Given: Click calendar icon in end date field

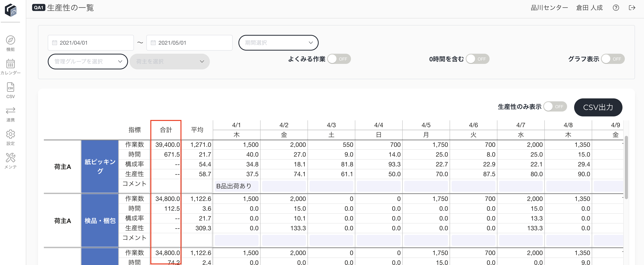Looking at the screenshot, I should (153, 43).
